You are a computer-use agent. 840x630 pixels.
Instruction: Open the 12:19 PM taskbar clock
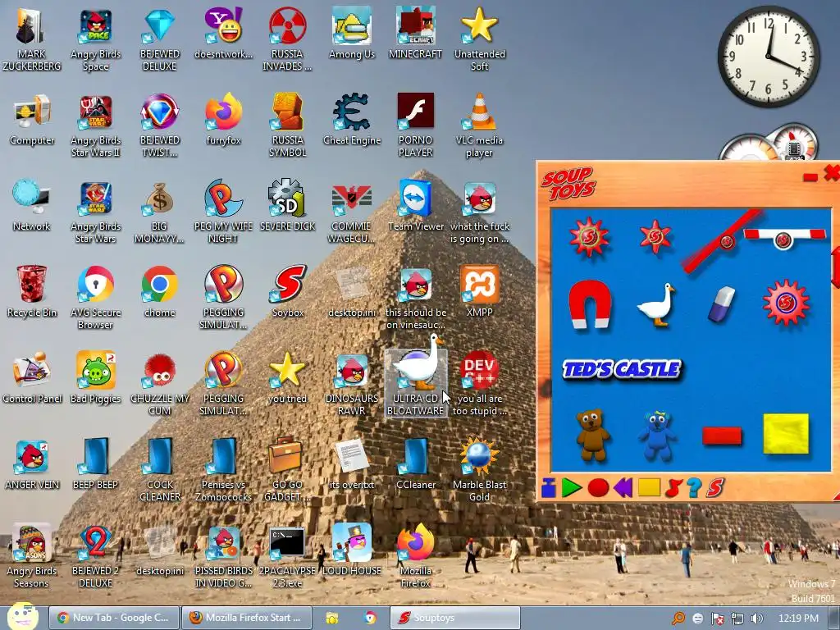coord(798,619)
